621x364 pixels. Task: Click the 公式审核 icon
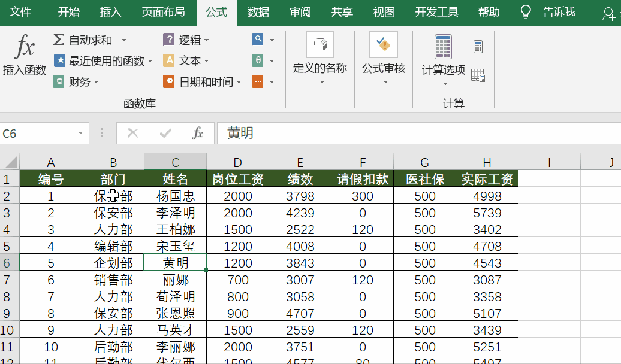[384, 44]
